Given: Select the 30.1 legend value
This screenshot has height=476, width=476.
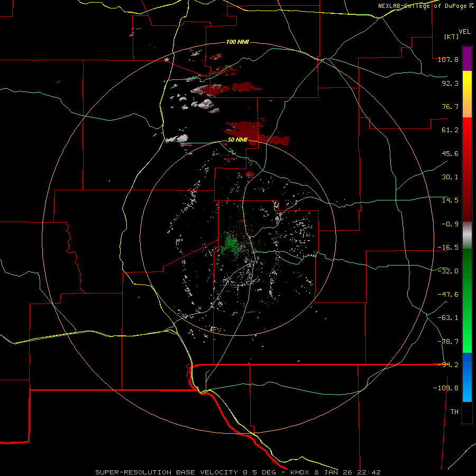Looking at the screenshot, I should 450,177.
